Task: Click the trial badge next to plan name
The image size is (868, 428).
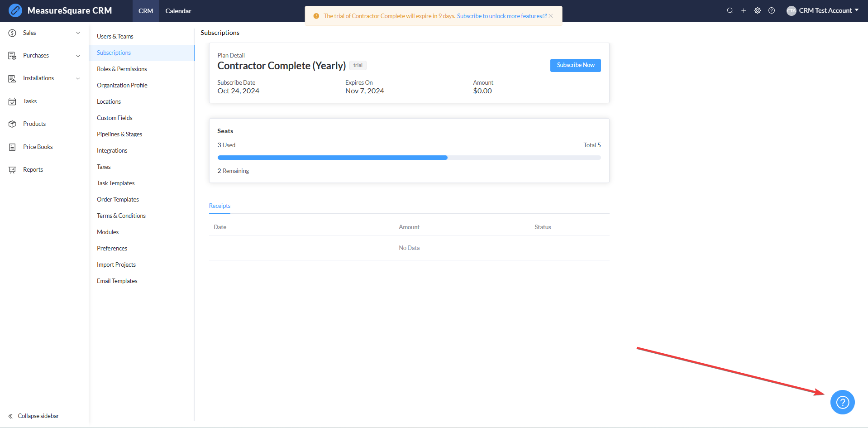Action: click(x=358, y=66)
